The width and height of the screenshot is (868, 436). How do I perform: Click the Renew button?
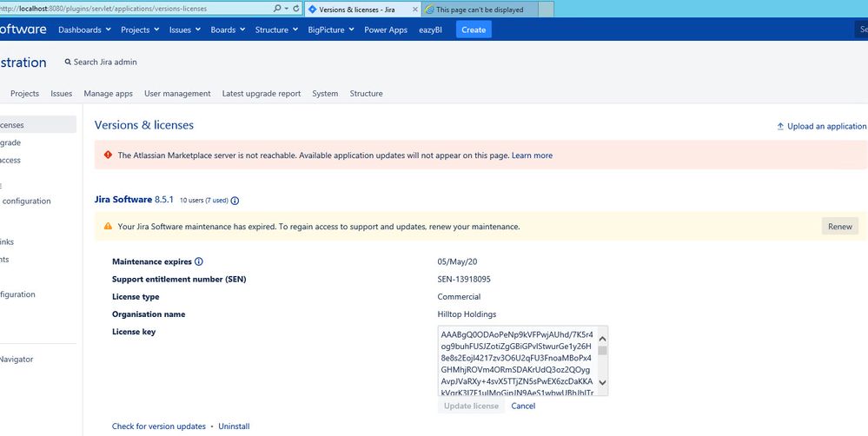pos(840,227)
